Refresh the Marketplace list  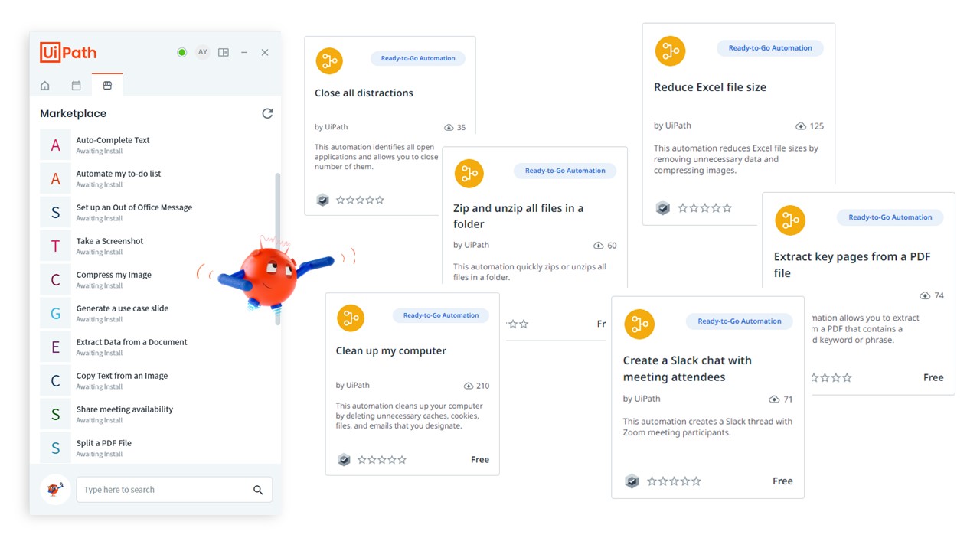click(267, 113)
